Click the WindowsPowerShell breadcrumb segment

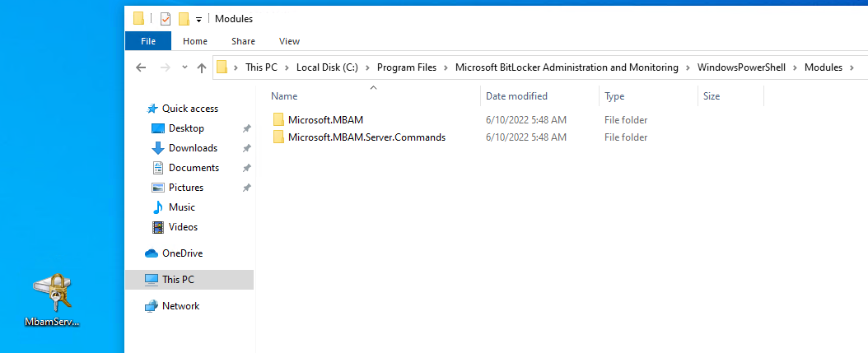coord(741,67)
